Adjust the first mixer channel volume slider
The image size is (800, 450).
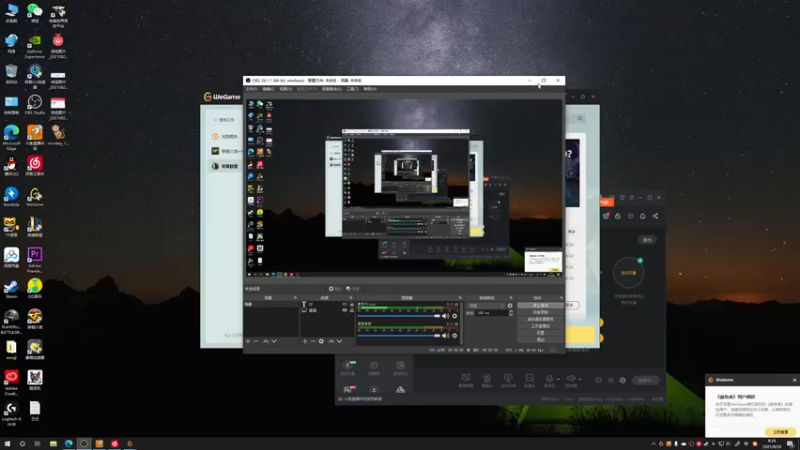pos(399,316)
